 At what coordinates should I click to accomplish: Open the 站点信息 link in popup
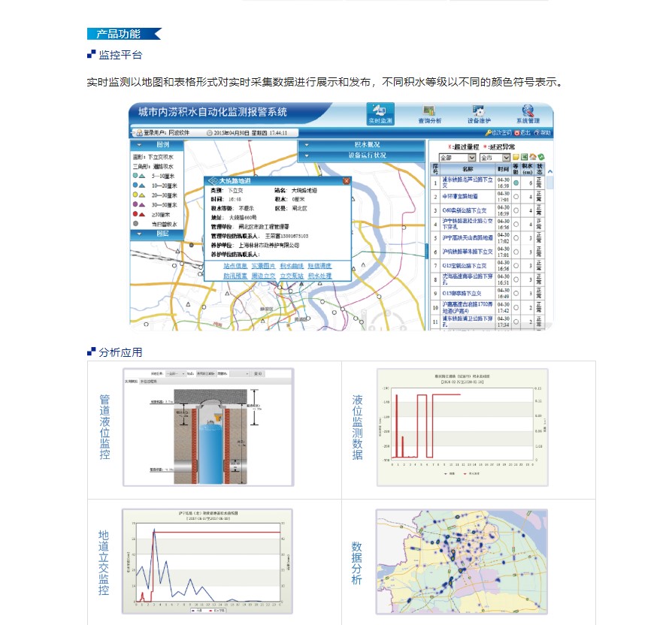point(235,266)
